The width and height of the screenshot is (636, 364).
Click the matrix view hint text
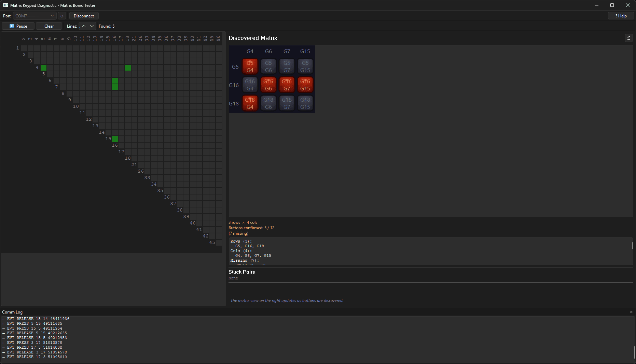coord(287,301)
